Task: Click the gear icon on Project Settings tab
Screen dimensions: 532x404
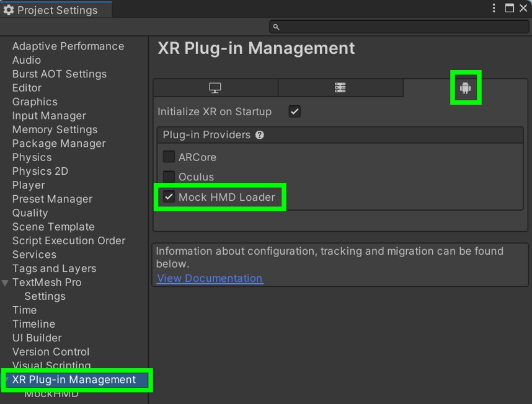Action: click(9, 10)
